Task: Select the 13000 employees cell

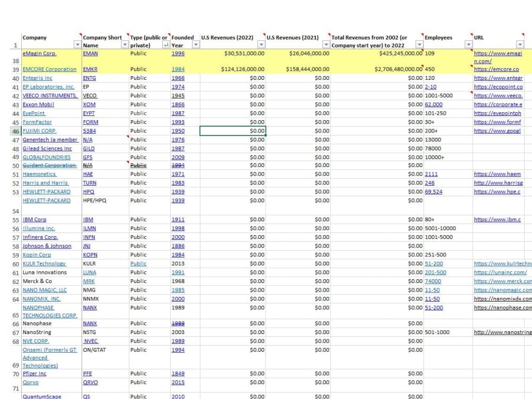Action: [448, 140]
